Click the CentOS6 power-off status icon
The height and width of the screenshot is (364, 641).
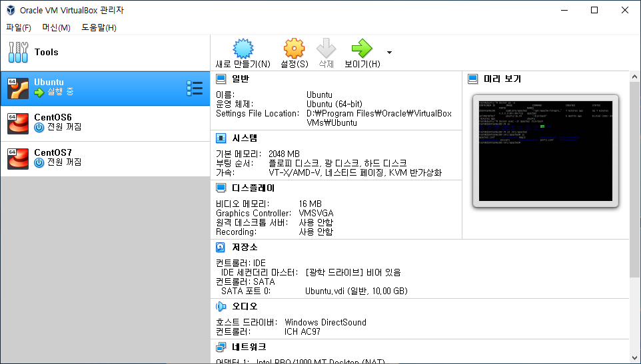click(39, 127)
